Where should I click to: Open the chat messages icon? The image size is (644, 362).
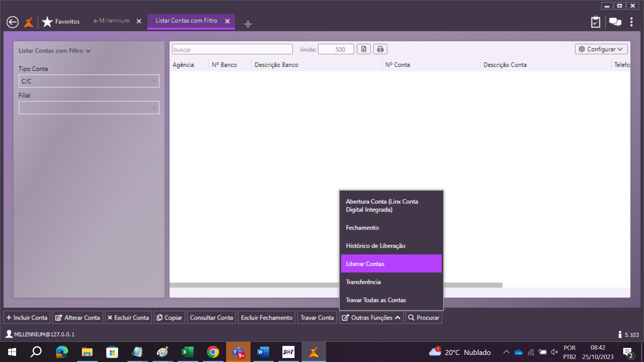pyautogui.click(x=615, y=22)
